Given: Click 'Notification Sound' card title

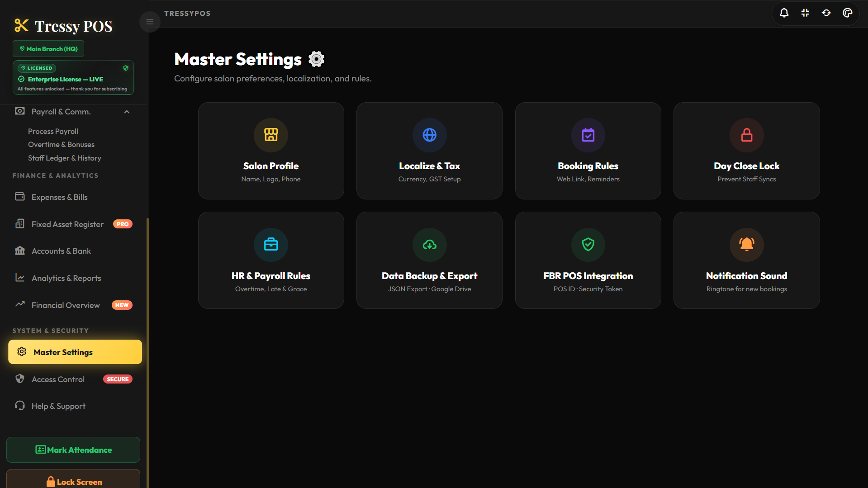Looking at the screenshot, I should click(x=746, y=276).
